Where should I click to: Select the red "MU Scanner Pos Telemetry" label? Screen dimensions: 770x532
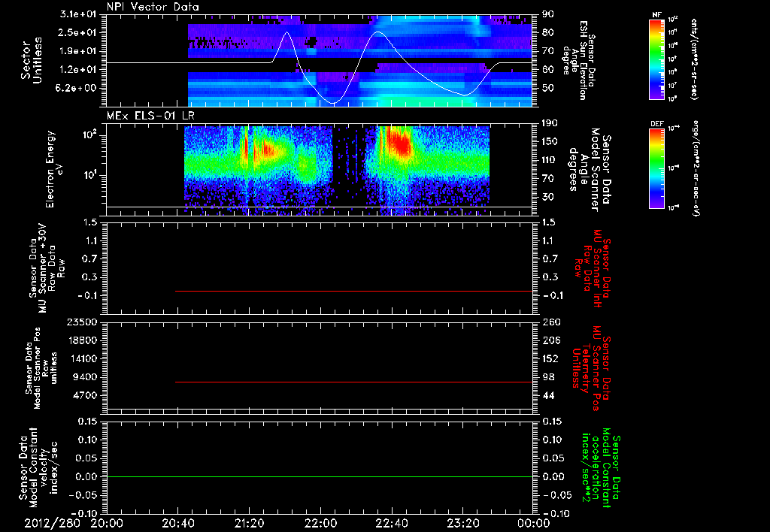592,368
